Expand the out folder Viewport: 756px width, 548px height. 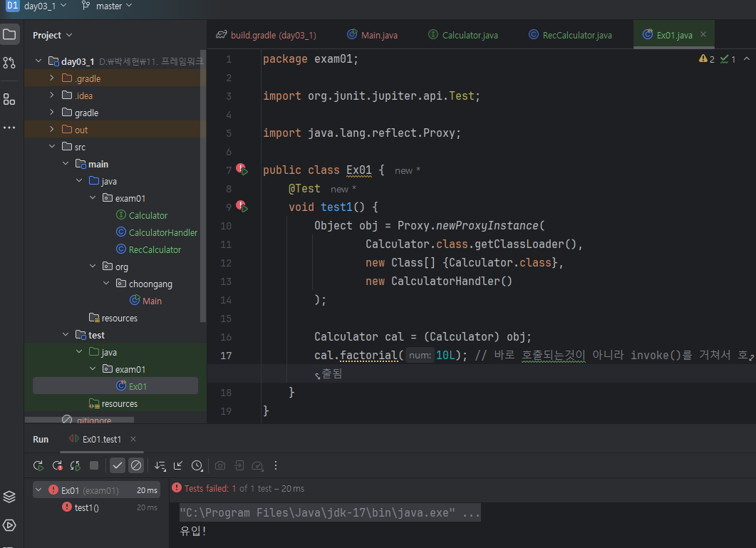(52, 130)
